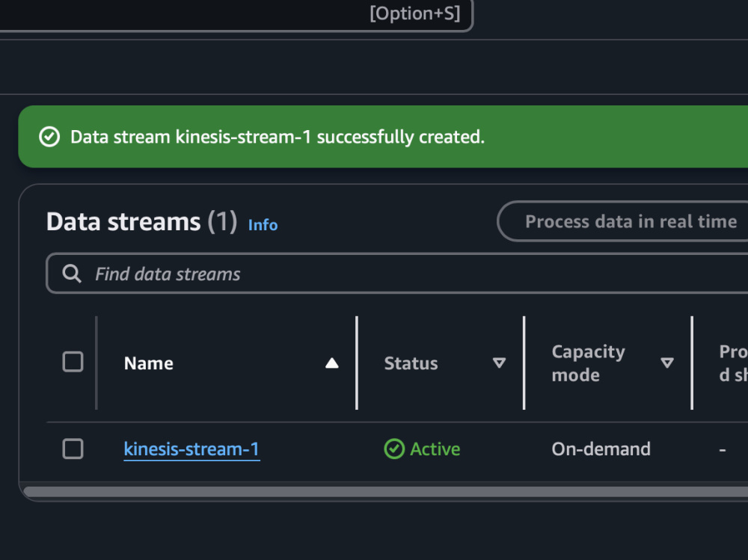Click the green Active status checkmark icon
748x560 pixels.
pos(394,449)
